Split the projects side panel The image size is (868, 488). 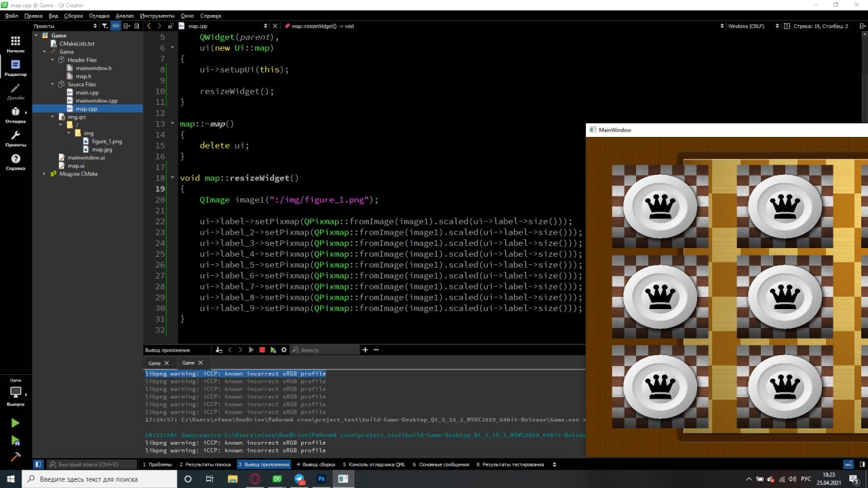pyautogui.click(x=127, y=26)
